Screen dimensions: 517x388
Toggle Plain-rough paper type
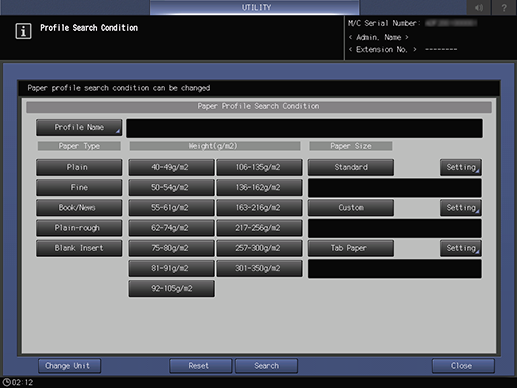[79, 228]
